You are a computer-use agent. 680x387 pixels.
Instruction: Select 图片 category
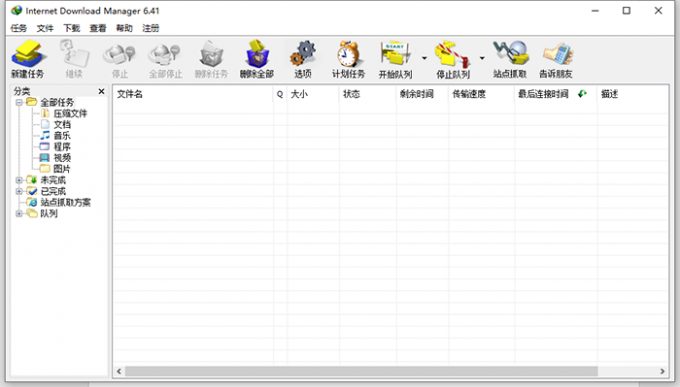tap(62, 169)
